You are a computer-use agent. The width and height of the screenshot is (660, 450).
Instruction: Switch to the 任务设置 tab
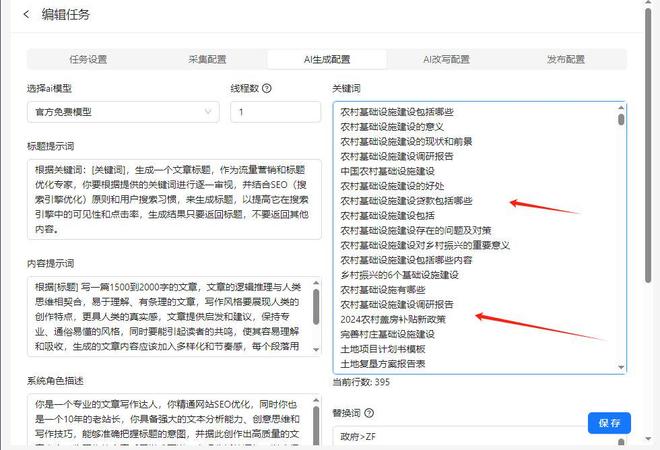coord(88,59)
